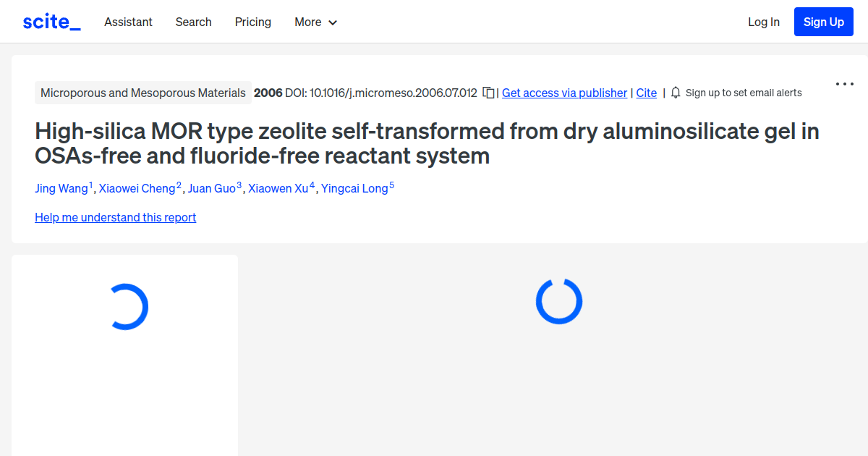Open Get access via publisher link

564,93
